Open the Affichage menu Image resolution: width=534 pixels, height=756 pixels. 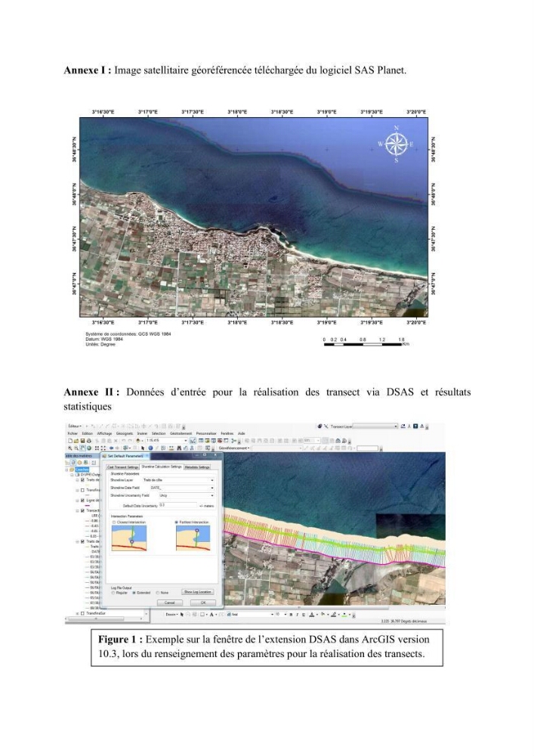point(104,433)
